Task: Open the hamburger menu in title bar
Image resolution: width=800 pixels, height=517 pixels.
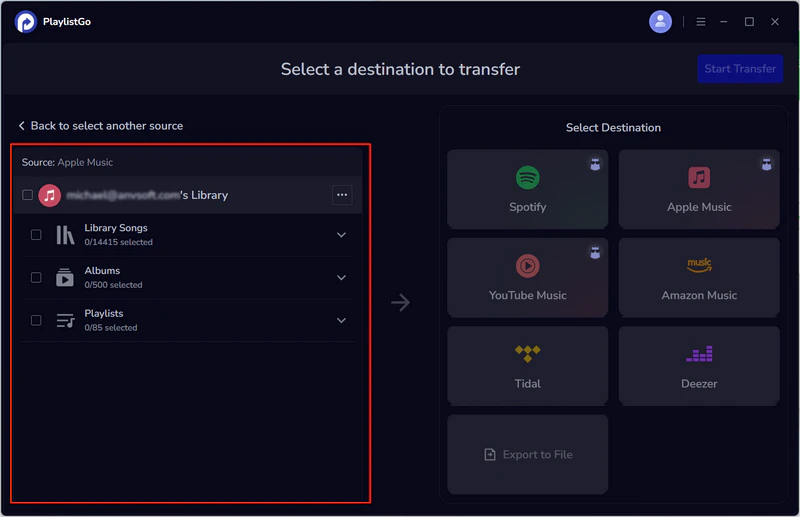Action: 701,22
